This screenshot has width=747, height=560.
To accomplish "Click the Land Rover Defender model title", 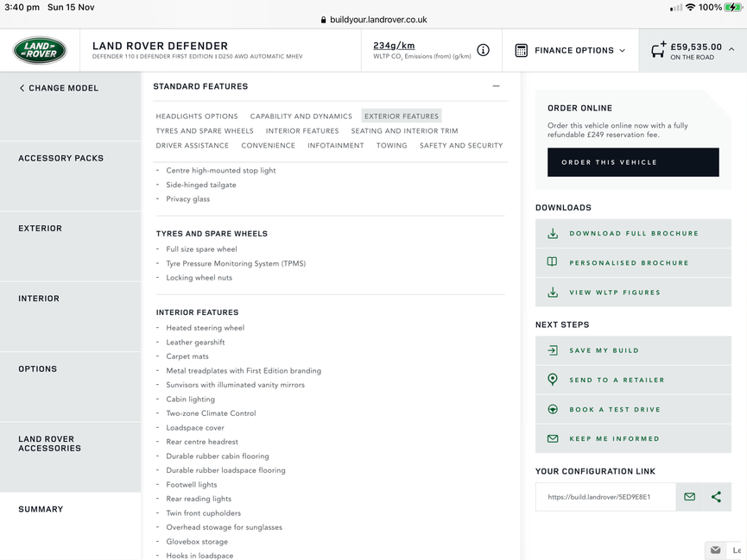I will pos(160,46).
